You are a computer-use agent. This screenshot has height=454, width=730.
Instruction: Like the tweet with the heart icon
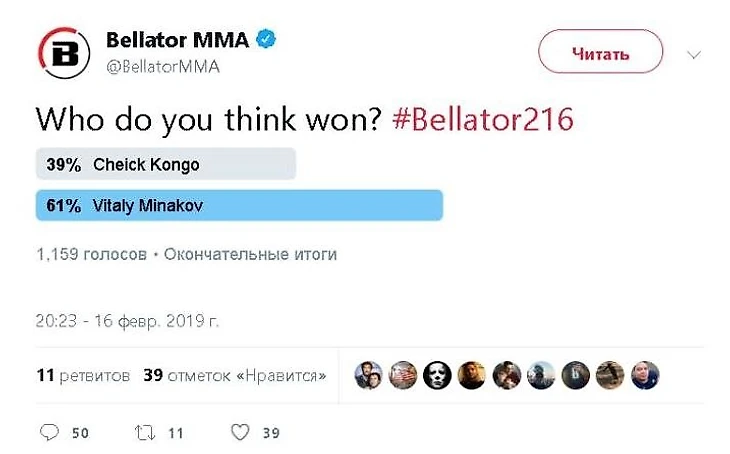coord(239,432)
